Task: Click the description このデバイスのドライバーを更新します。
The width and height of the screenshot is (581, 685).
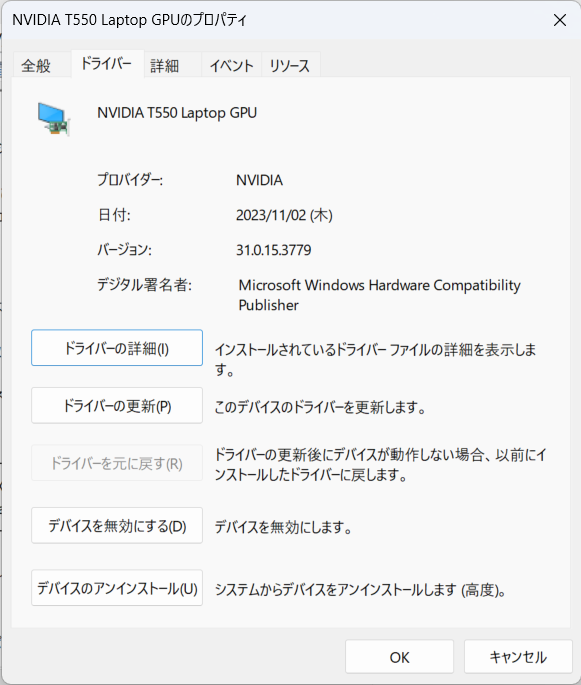Action: (320, 407)
